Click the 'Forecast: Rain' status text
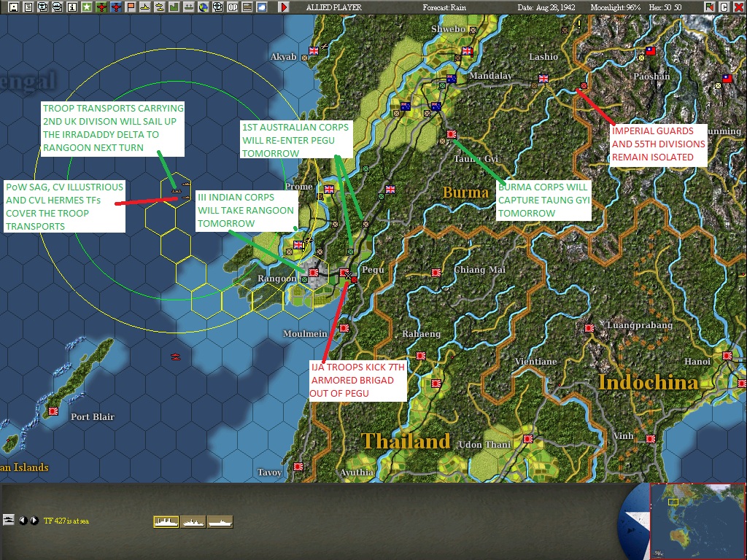This screenshot has height=560, width=747. point(444,7)
